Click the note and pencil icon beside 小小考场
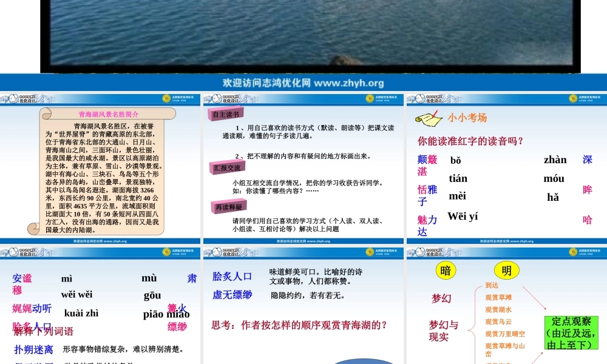 429,118
